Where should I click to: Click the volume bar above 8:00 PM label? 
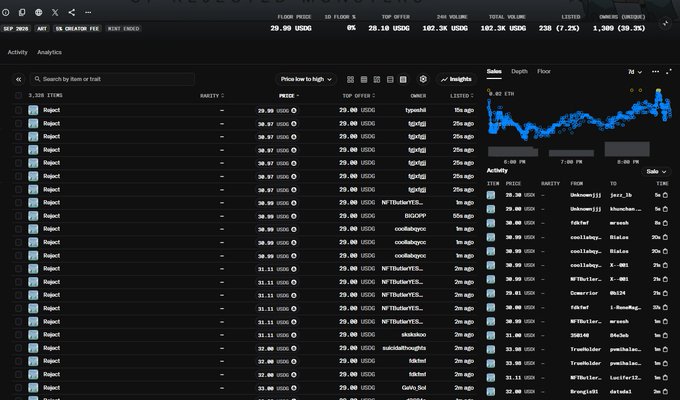tap(627, 149)
